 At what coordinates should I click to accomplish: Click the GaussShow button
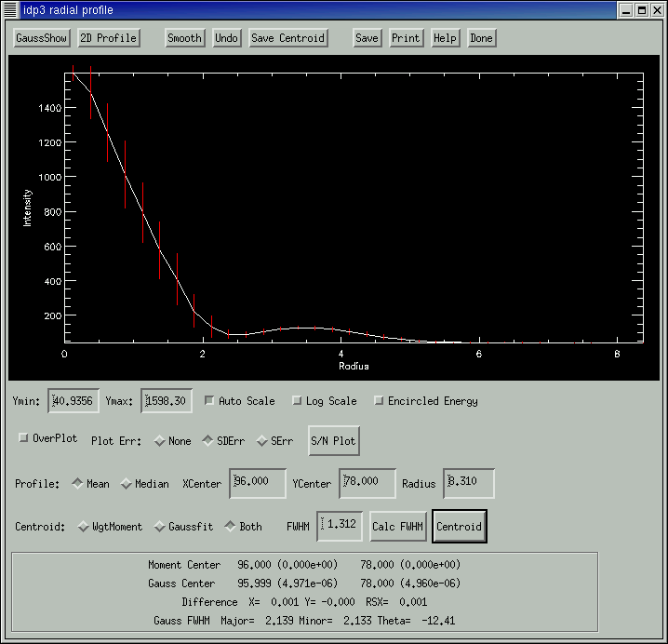pyautogui.click(x=41, y=38)
